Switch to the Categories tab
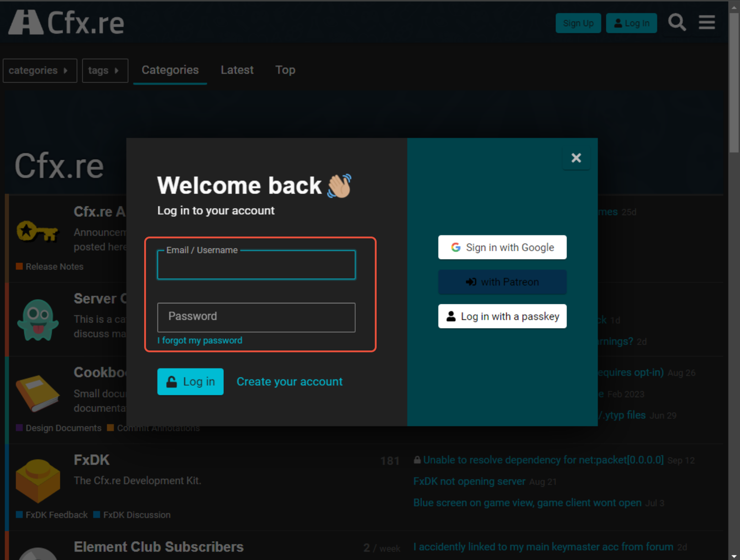Screen dimensions: 740x560 170,70
